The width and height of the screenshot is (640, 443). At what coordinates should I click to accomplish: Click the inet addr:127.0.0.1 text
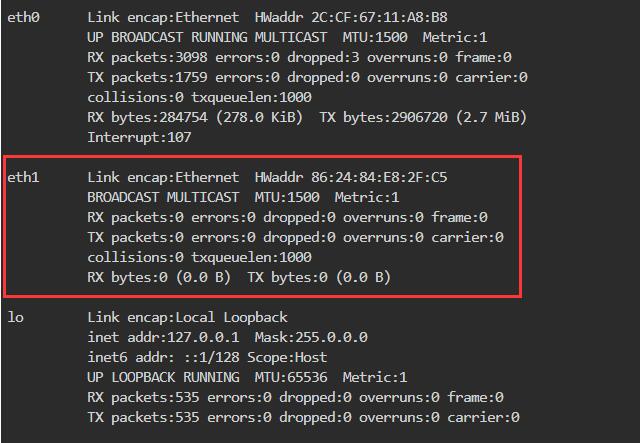point(163,337)
